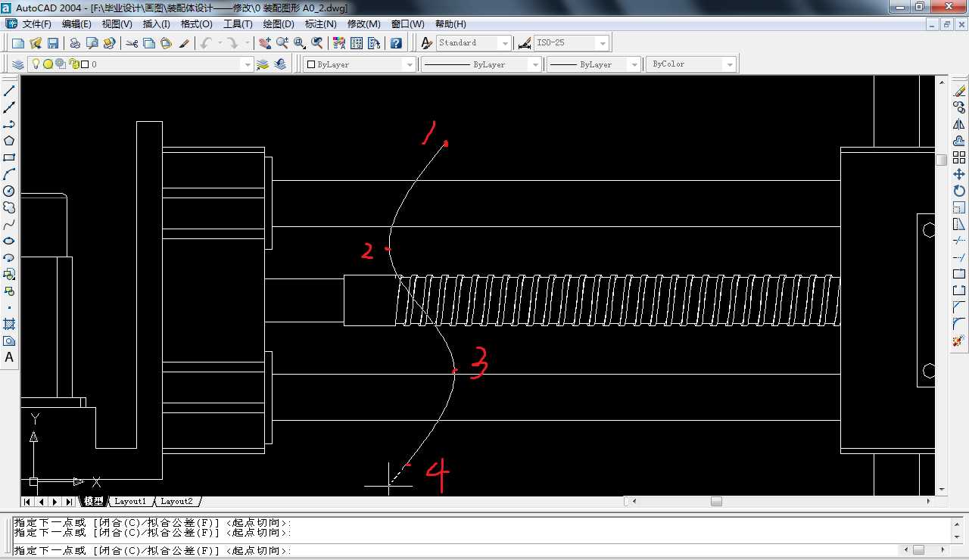Select the 模型 model tab

[93, 502]
